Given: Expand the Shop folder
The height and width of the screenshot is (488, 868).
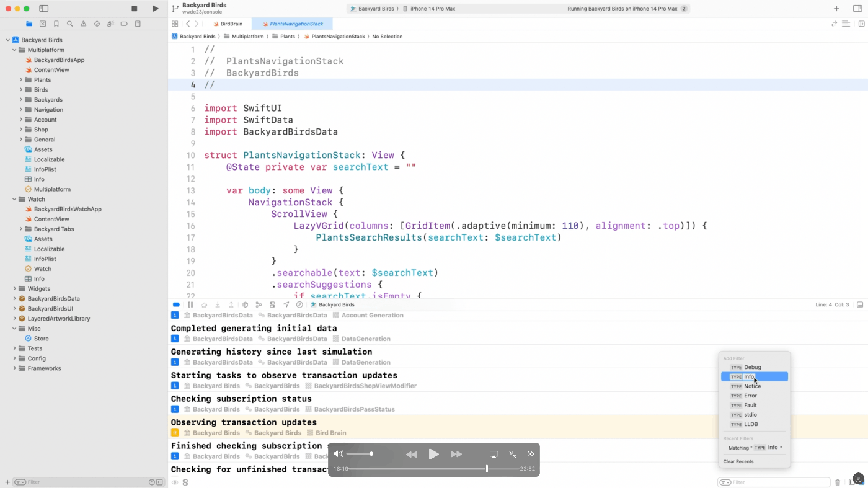Looking at the screenshot, I should point(20,130).
